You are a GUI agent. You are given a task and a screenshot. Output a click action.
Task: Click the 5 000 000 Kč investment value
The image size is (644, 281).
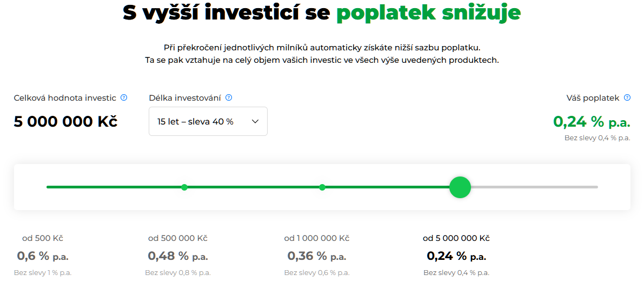click(65, 121)
